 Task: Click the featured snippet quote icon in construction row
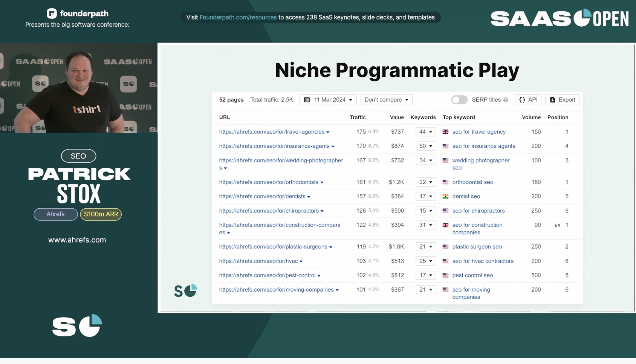pos(557,225)
